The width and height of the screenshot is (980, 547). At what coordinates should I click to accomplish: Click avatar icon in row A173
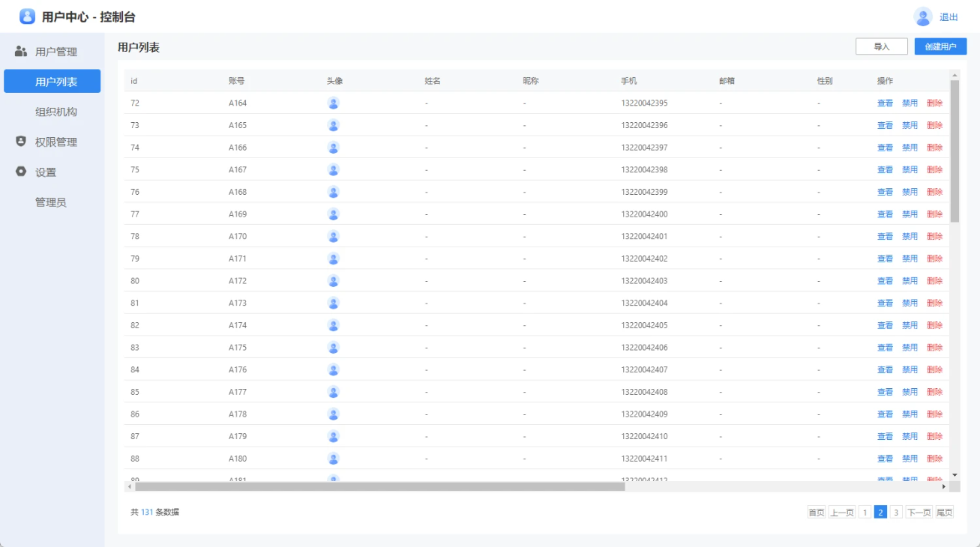[334, 303]
